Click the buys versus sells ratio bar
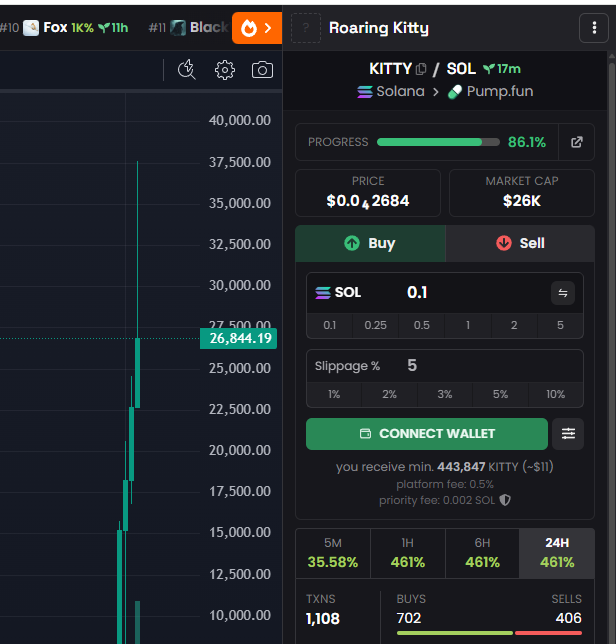616x644 pixels. 489,633
